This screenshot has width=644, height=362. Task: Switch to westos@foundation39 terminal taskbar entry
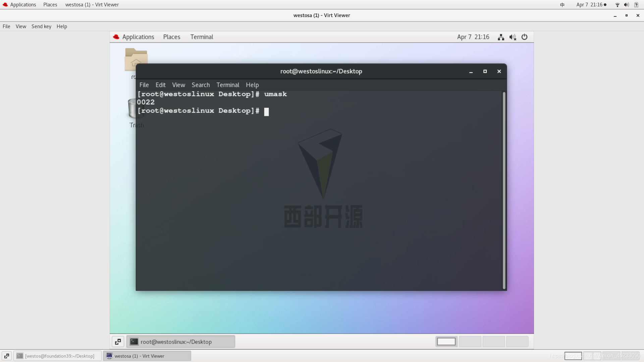58,356
